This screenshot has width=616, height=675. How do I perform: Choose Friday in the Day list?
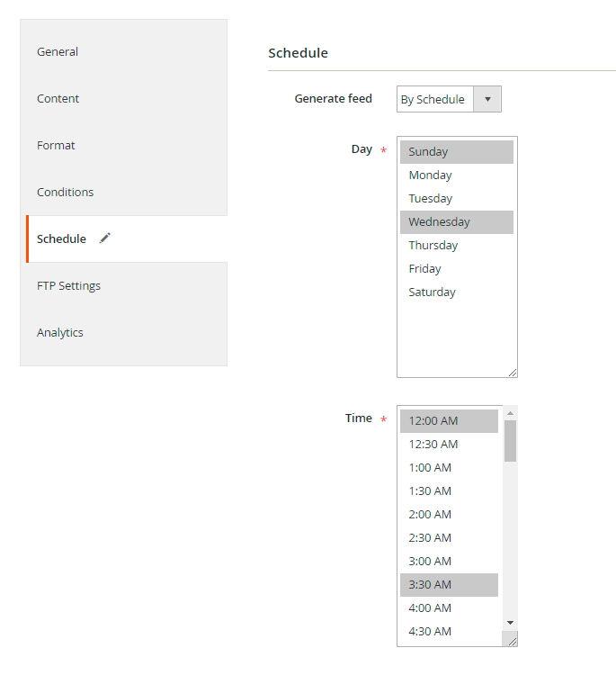(424, 269)
